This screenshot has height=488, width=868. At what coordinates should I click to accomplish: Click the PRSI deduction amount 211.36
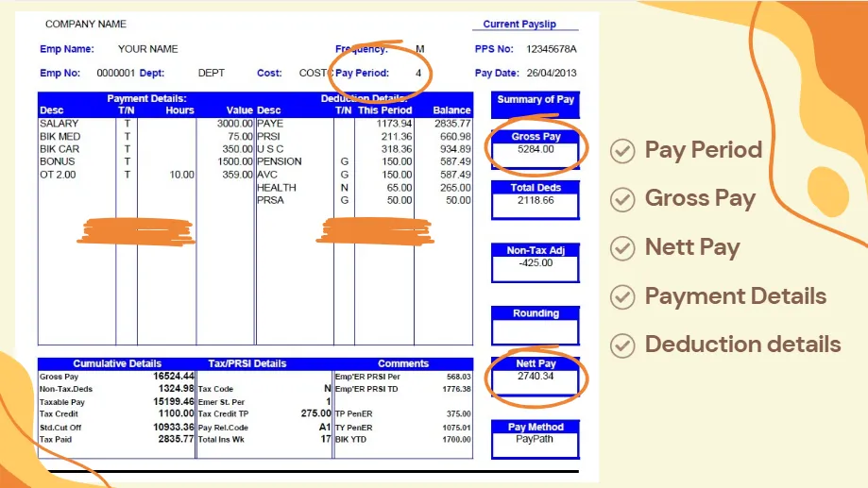[x=397, y=136]
